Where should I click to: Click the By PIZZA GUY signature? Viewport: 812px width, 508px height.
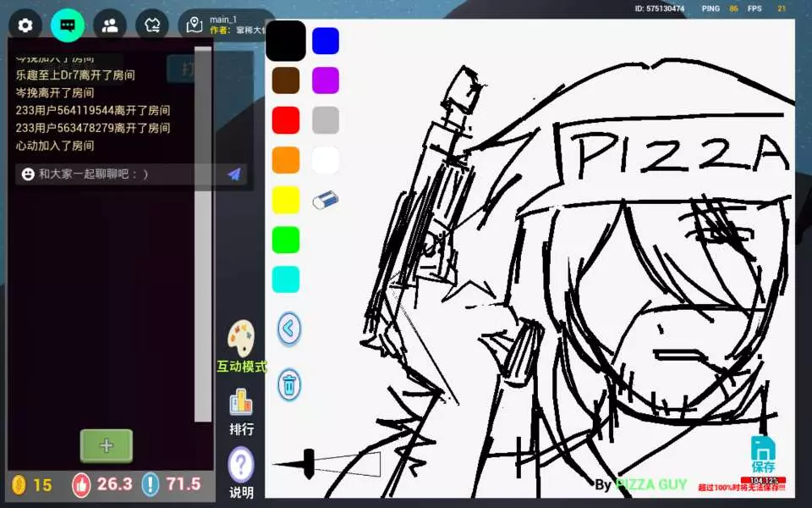[x=640, y=485]
